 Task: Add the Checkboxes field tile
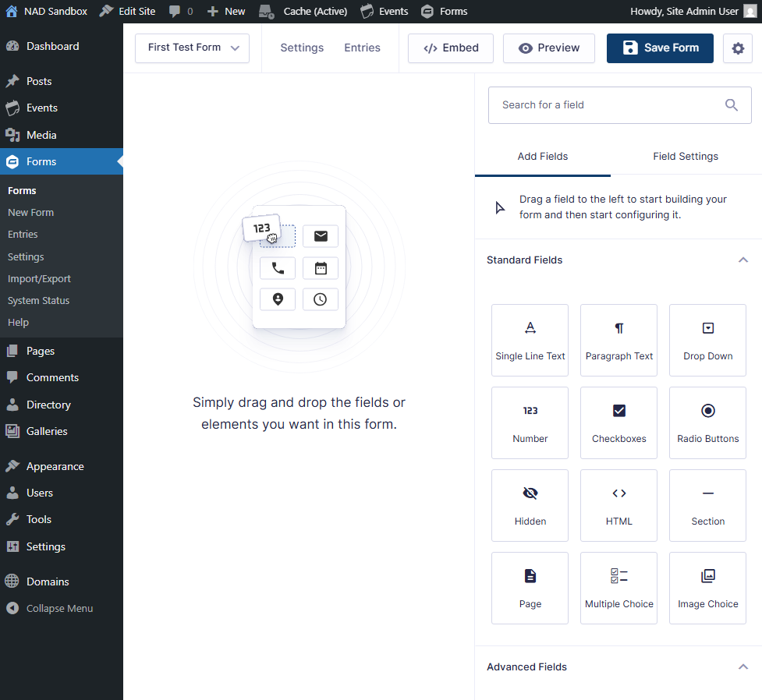619,423
